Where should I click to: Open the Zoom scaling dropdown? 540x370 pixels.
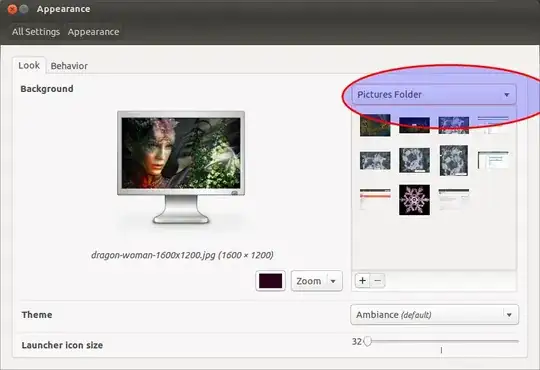click(x=316, y=281)
